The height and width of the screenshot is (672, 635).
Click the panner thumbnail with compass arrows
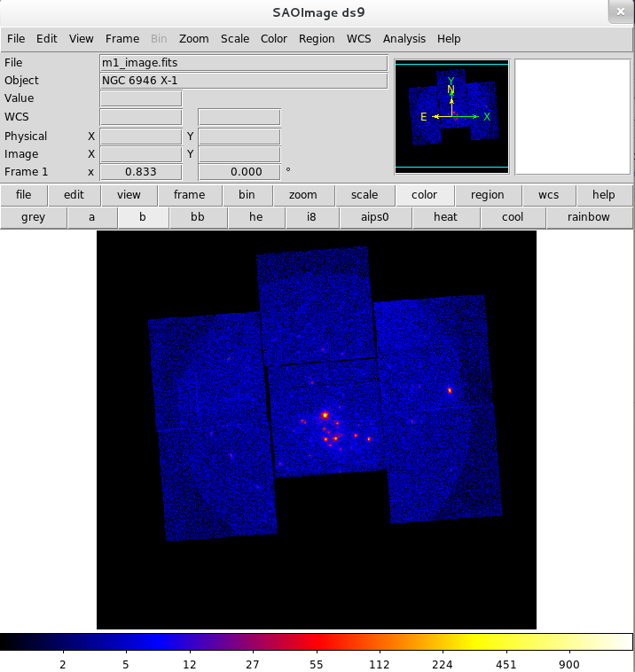(452, 116)
